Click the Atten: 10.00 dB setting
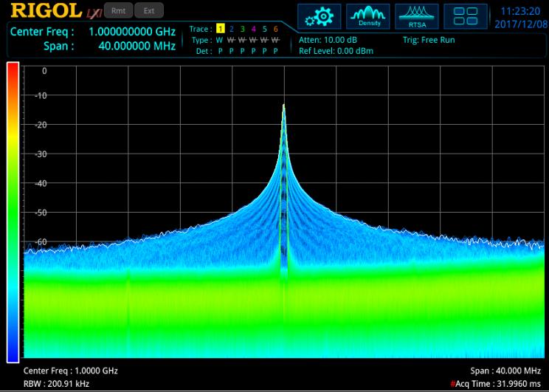 point(328,40)
